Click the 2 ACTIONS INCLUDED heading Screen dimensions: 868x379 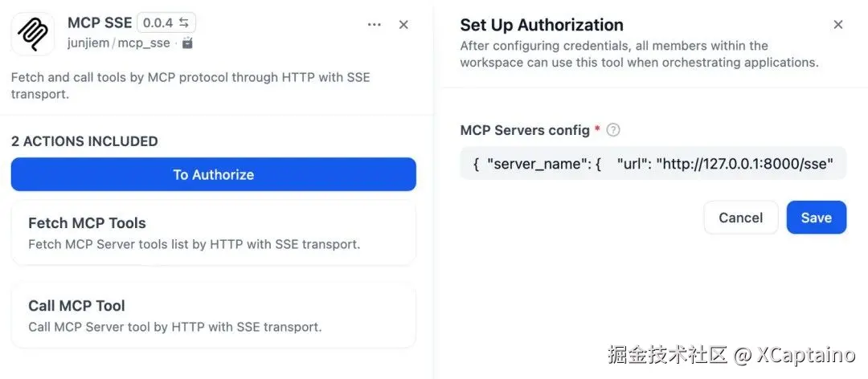[x=84, y=141]
